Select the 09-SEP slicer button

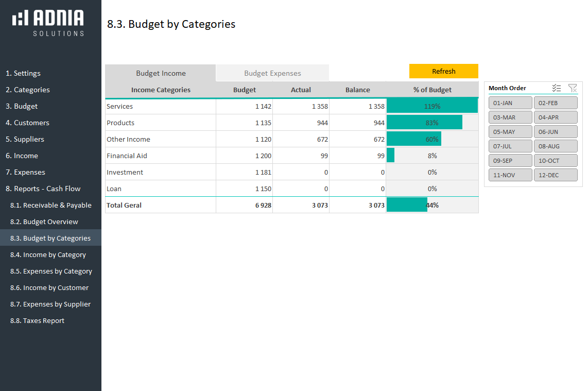click(510, 161)
